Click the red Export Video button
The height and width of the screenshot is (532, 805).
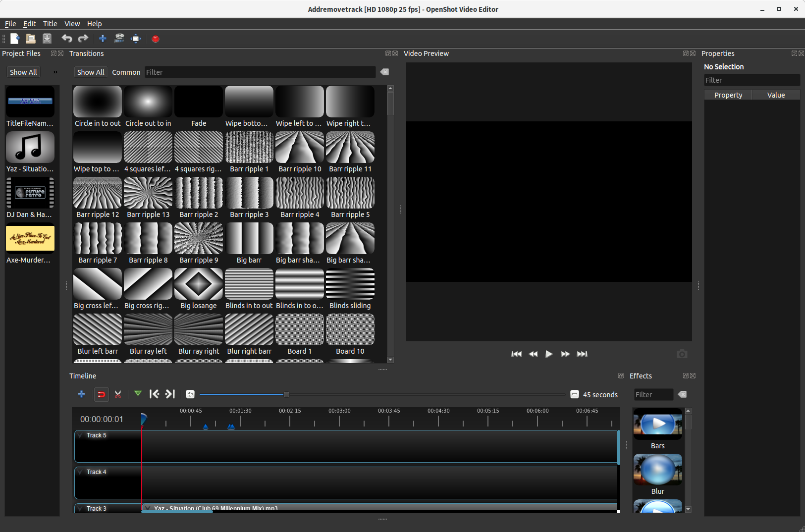click(x=156, y=39)
